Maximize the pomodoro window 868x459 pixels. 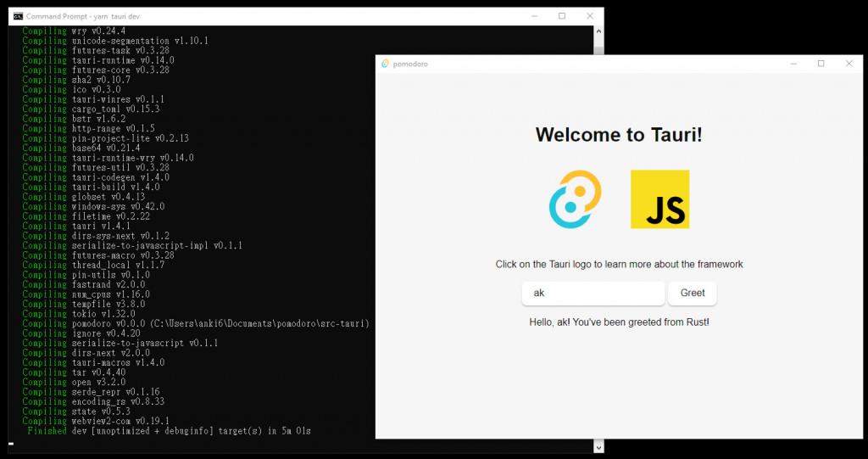(821, 64)
